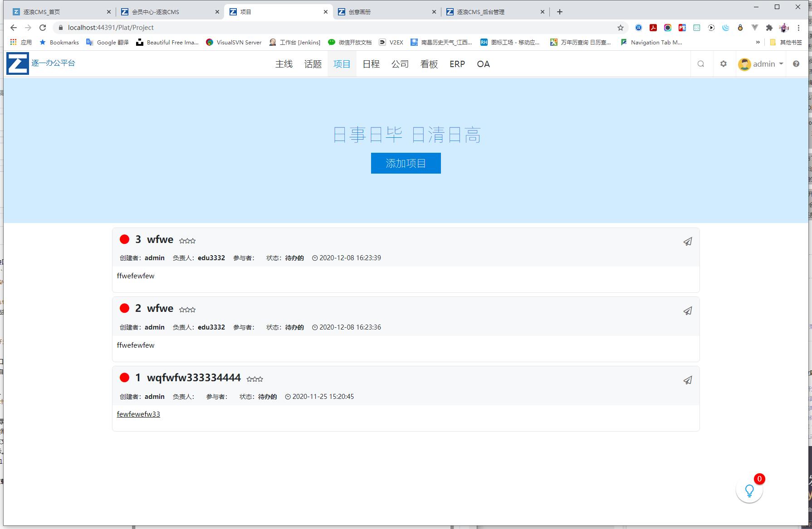This screenshot has width=812, height=529.
Task: Star project 2 wfwe with one star
Action: click(181, 310)
